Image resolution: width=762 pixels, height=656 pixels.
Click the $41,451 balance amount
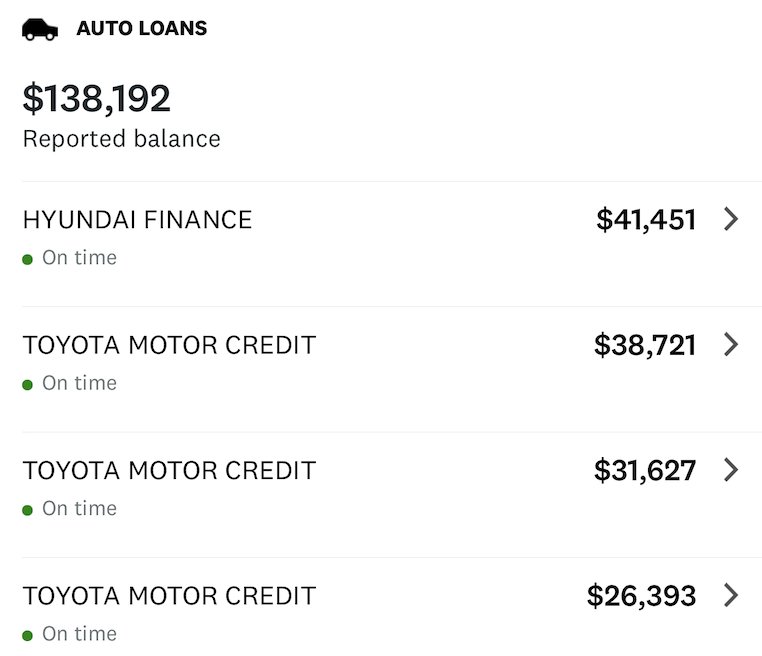[x=646, y=220]
